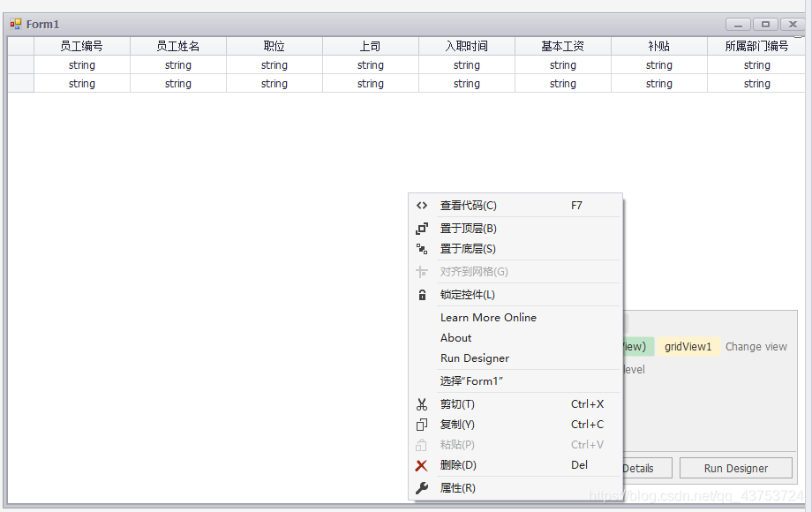Click the Run Designer button in panel
The width and height of the screenshot is (812, 512).
tap(735, 468)
